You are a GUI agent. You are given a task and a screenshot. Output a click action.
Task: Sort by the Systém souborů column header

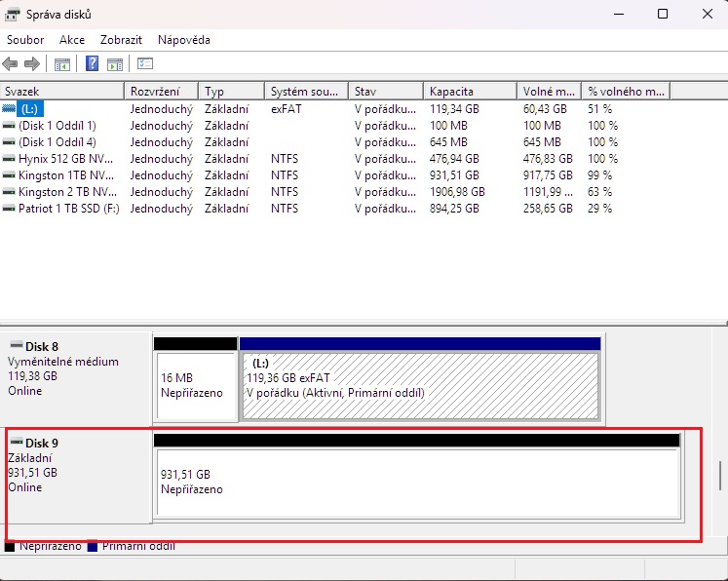click(307, 92)
